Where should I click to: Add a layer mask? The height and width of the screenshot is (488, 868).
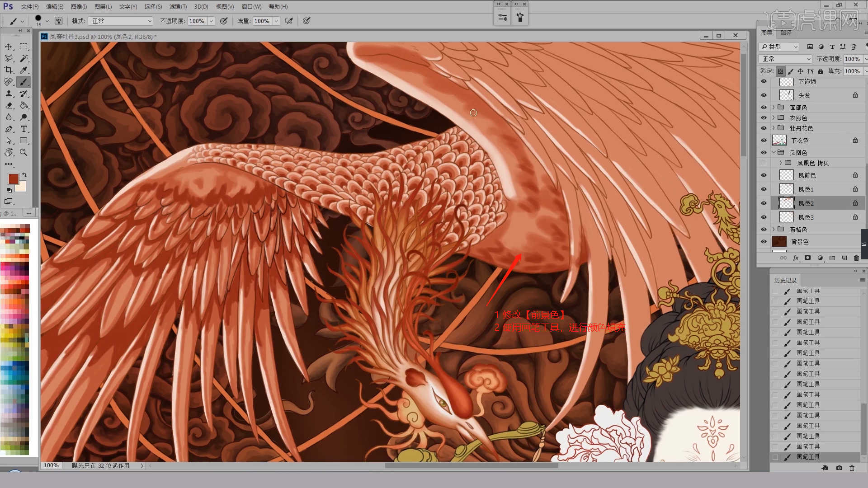pyautogui.click(x=807, y=258)
